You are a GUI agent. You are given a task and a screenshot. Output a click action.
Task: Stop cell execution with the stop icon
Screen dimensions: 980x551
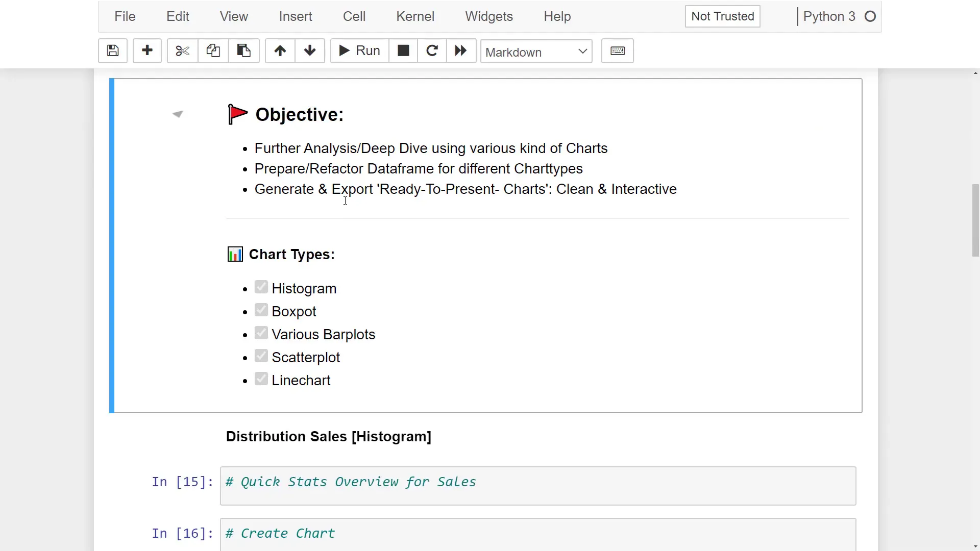pos(403,51)
